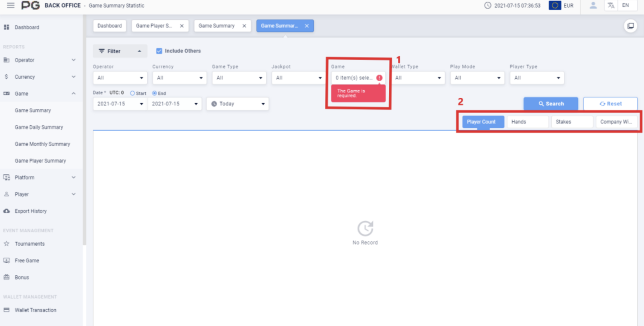
Task: Click the user profile icon
Action: 593,5
